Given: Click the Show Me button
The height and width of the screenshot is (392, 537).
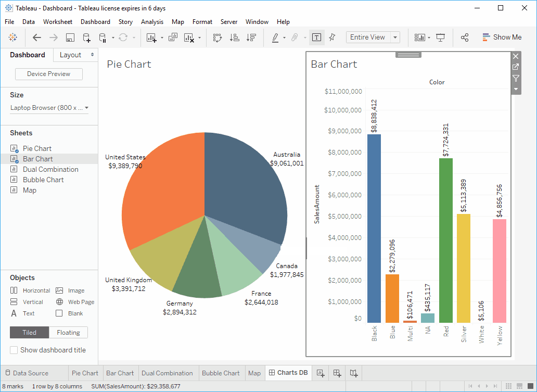Looking at the screenshot, I should coord(502,37).
